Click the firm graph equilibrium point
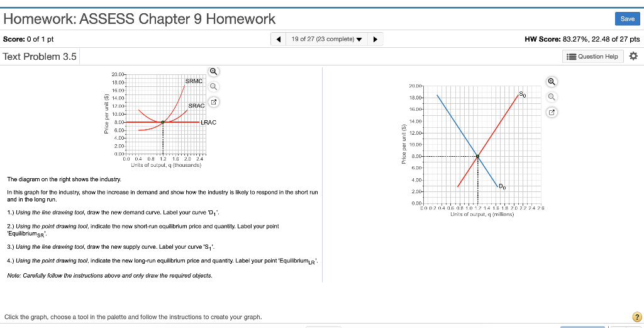Screen dimensions: 644x328 pos(163,122)
